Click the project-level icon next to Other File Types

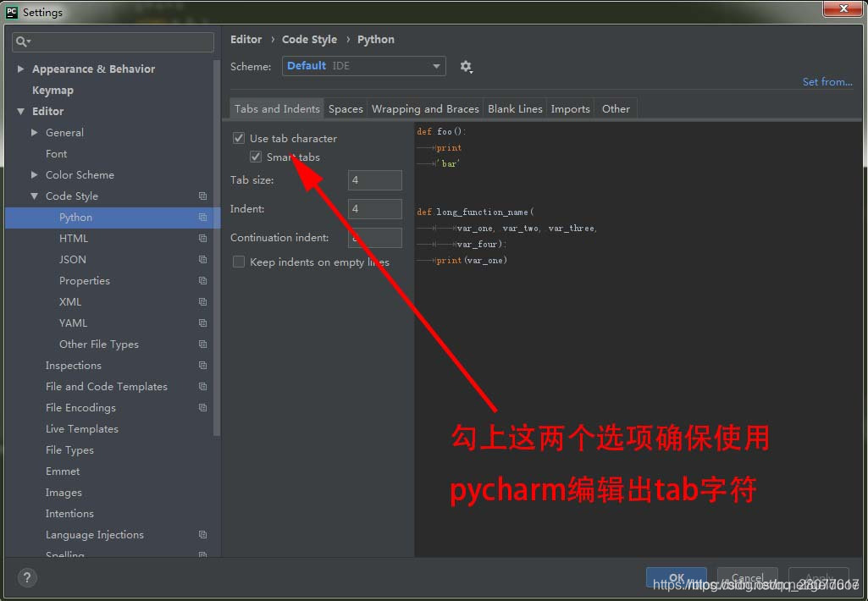point(202,345)
